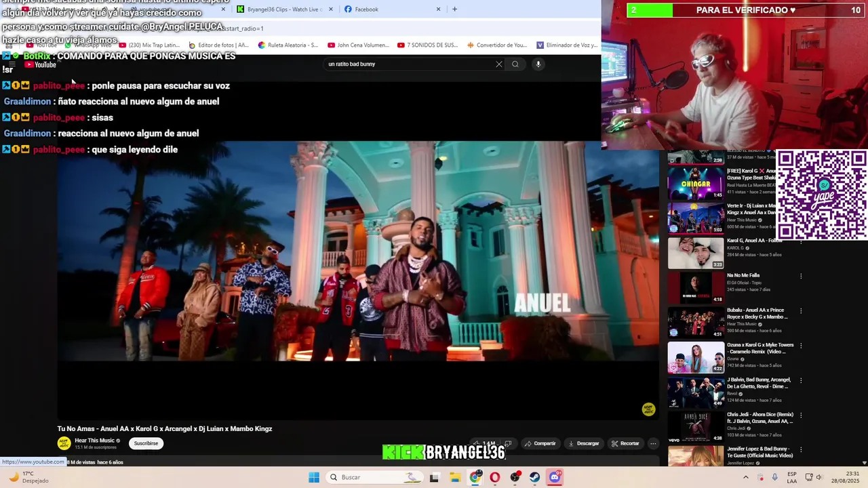Close the Bryangel36 Clips browser tab
868x488 pixels.
pos(331,9)
